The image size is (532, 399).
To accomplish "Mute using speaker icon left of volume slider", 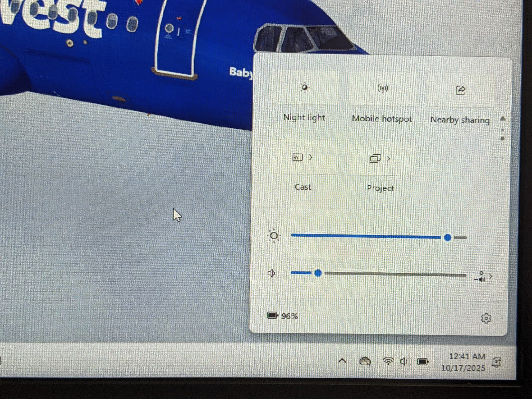I will [x=271, y=273].
